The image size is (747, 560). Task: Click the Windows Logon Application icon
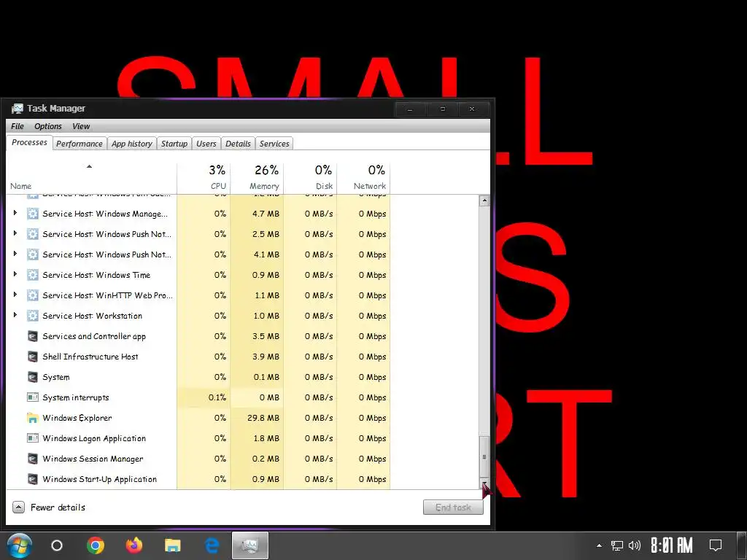32,438
